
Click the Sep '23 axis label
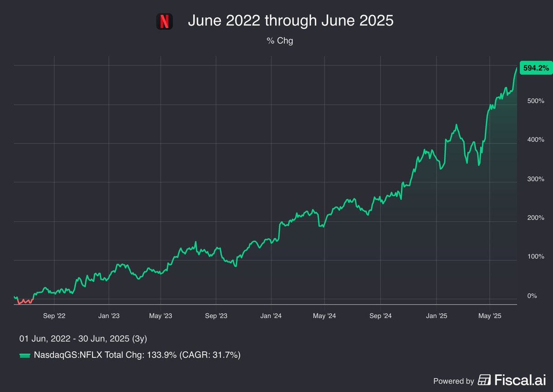[216, 316]
